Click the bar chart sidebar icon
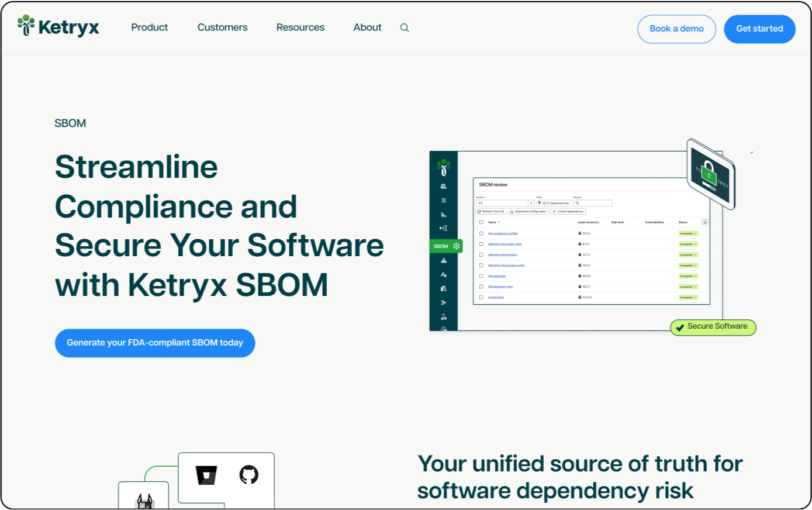Viewport: 812px width, 510px height. coord(444,215)
